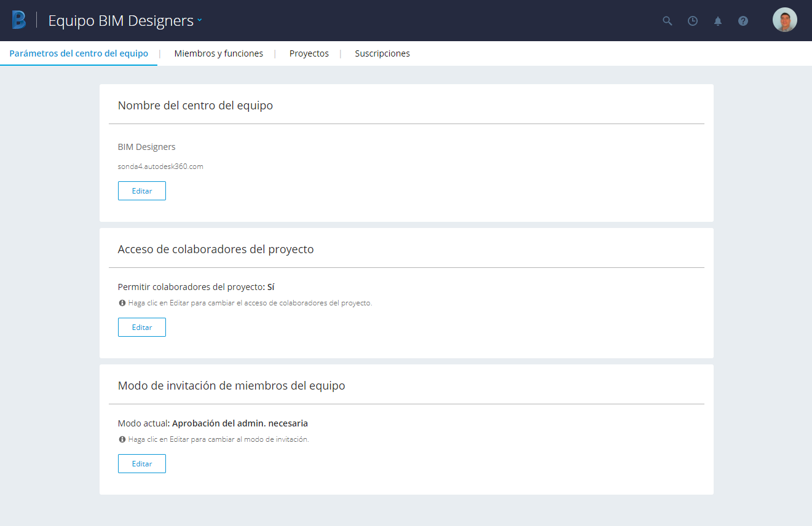The image size is (812, 526).
Task: Click the sonda4.autodesk360.com address
Action: point(160,167)
